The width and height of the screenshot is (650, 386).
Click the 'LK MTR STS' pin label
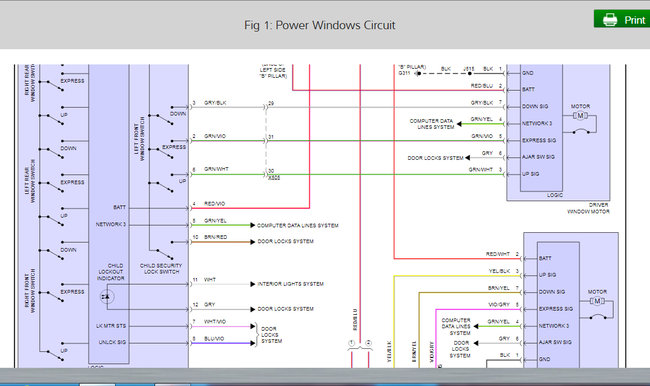pyautogui.click(x=111, y=326)
